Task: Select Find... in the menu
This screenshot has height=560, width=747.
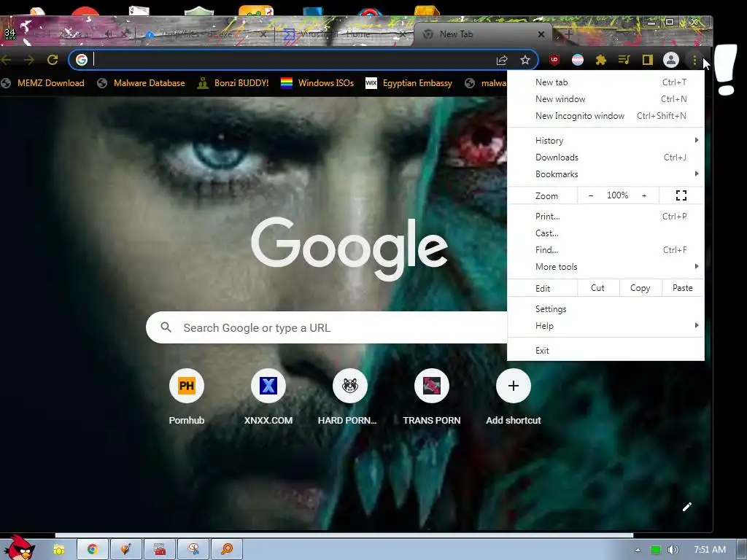Action: tap(605, 249)
